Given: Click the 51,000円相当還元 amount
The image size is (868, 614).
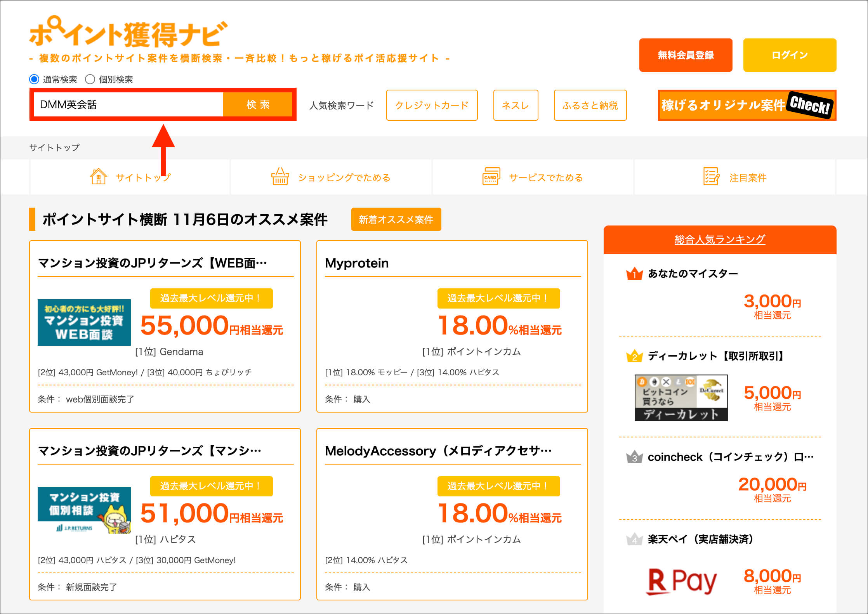Looking at the screenshot, I should tap(212, 513).
